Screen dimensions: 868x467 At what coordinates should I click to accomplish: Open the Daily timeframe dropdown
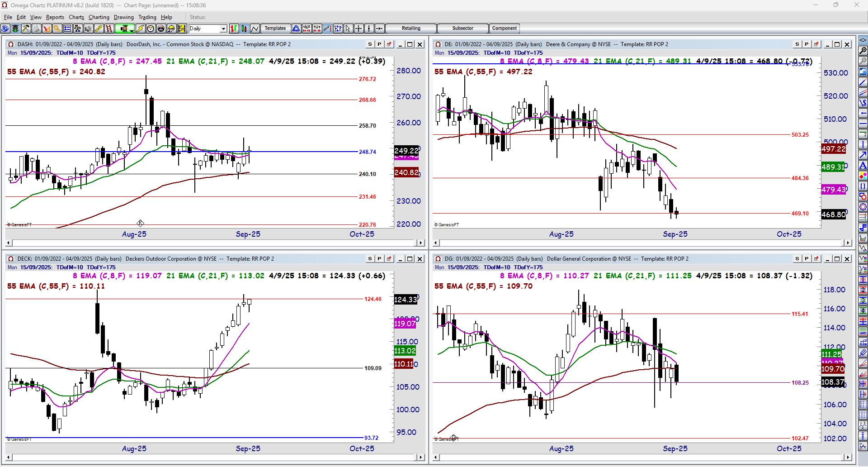[x=223, y=29]
